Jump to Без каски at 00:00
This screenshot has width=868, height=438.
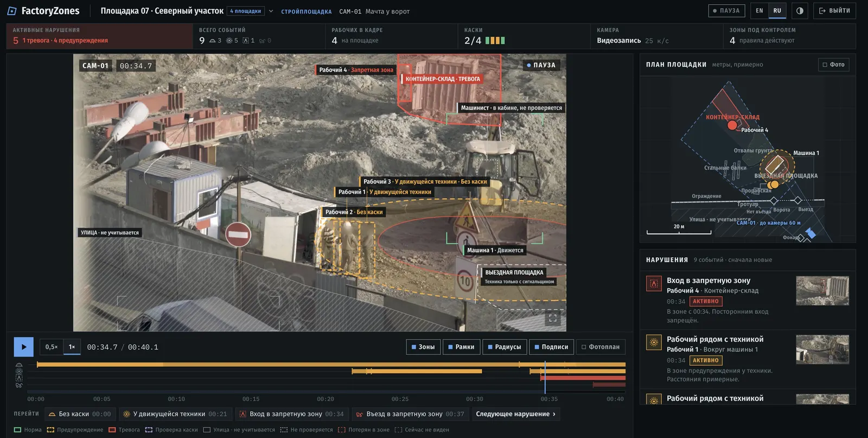point(80,414)
